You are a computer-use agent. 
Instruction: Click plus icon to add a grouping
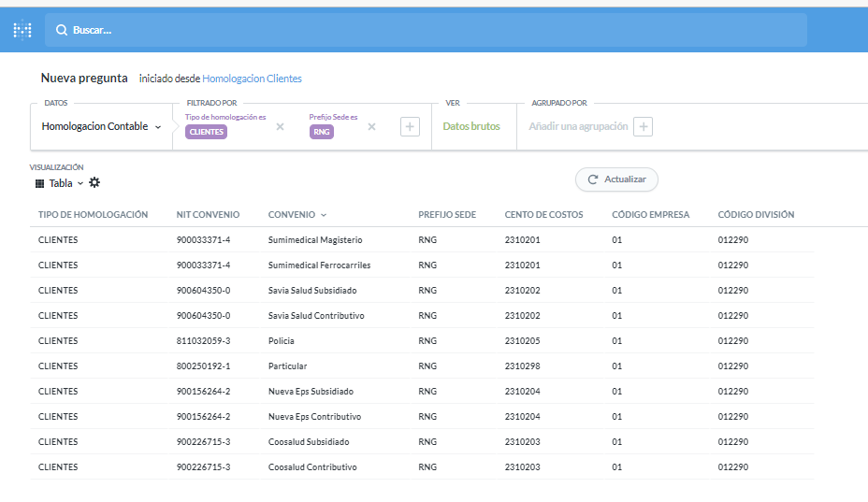point(643,127)
